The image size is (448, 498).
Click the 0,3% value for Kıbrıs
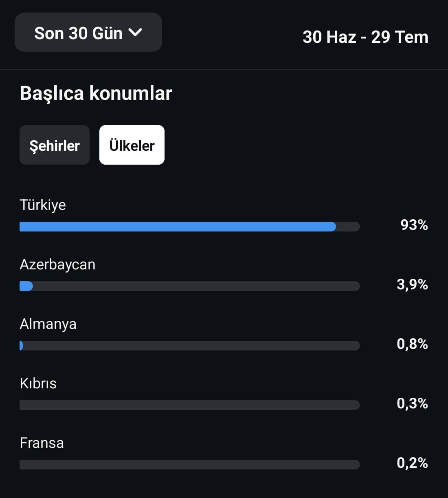(x=412, y=403)
